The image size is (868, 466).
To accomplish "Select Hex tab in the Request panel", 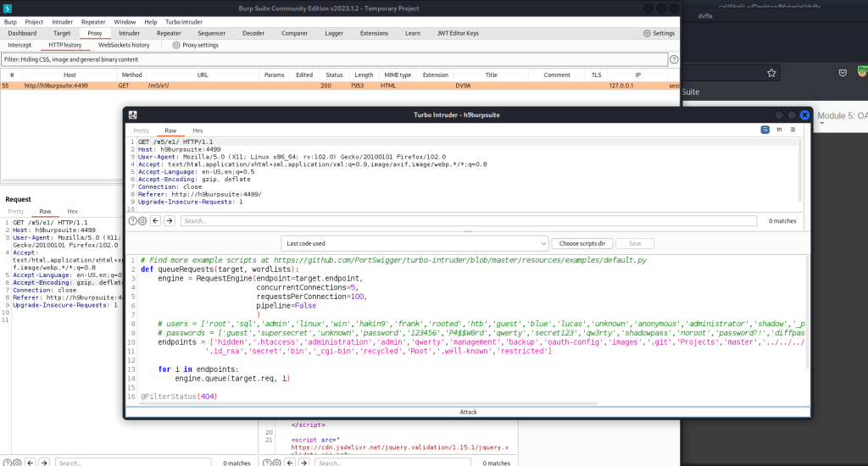I will tap(73, 212).
